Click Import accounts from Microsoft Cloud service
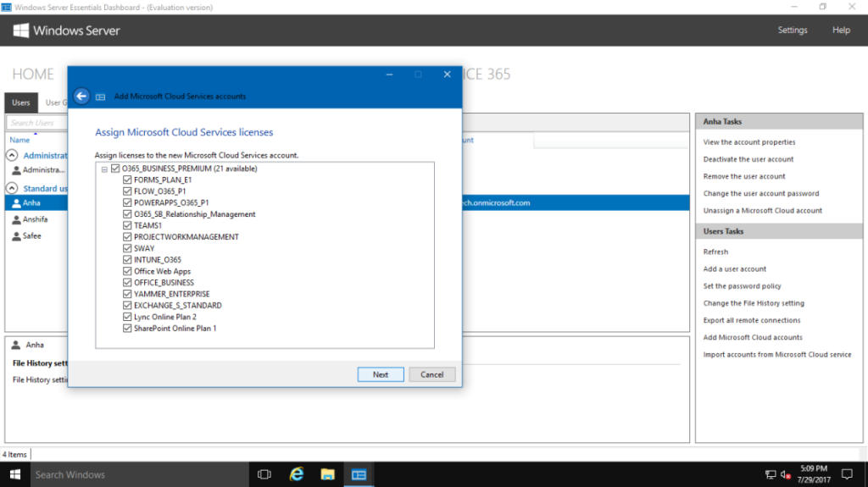Screen dimensions: 868x487 pyautogui.click(x=777, y=355)
